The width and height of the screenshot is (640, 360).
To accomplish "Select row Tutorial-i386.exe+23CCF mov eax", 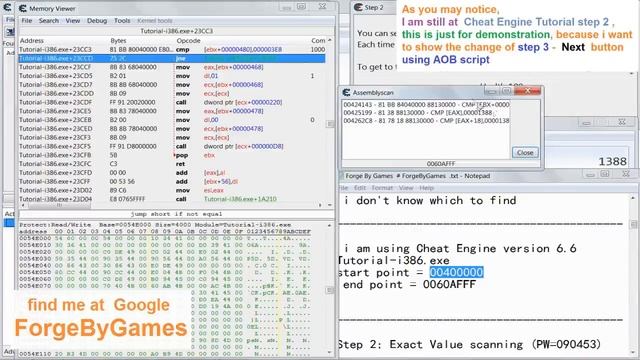I will pos(172,67).
